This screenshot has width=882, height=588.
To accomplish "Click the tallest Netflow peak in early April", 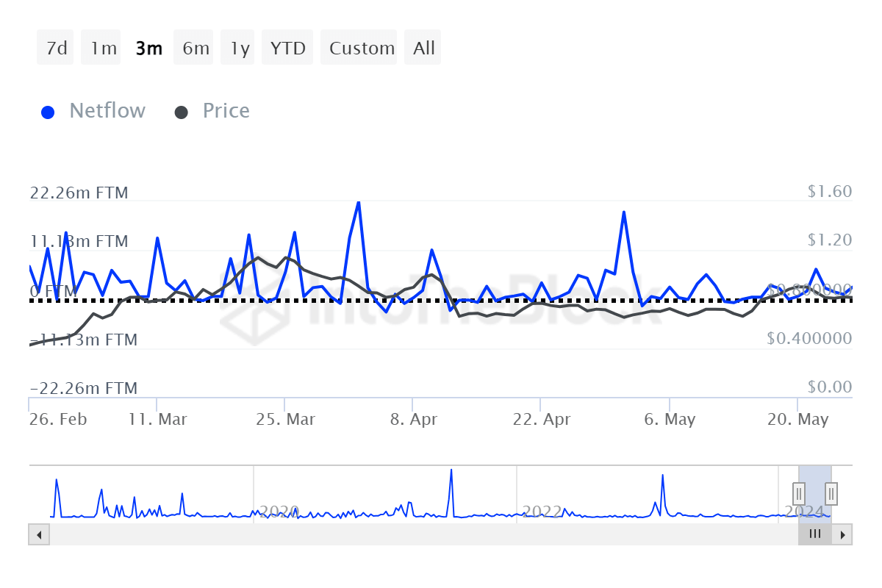I will (358, 202).
